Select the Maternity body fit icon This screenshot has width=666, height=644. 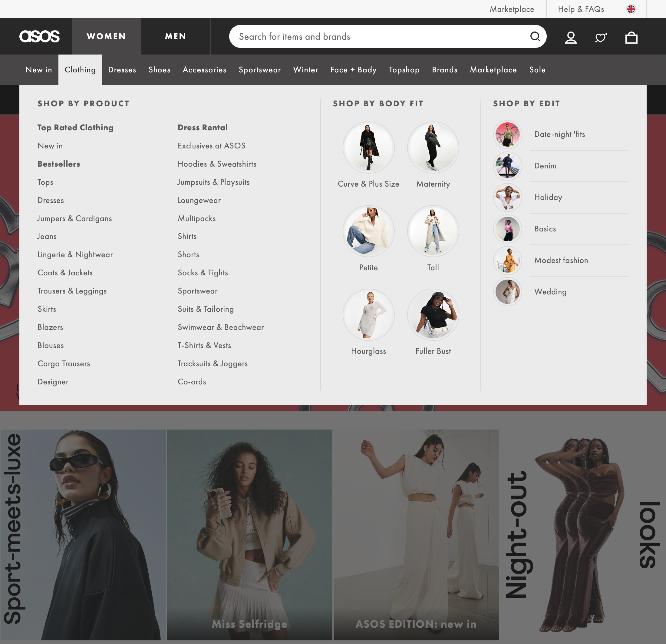[x=433, y=148]
